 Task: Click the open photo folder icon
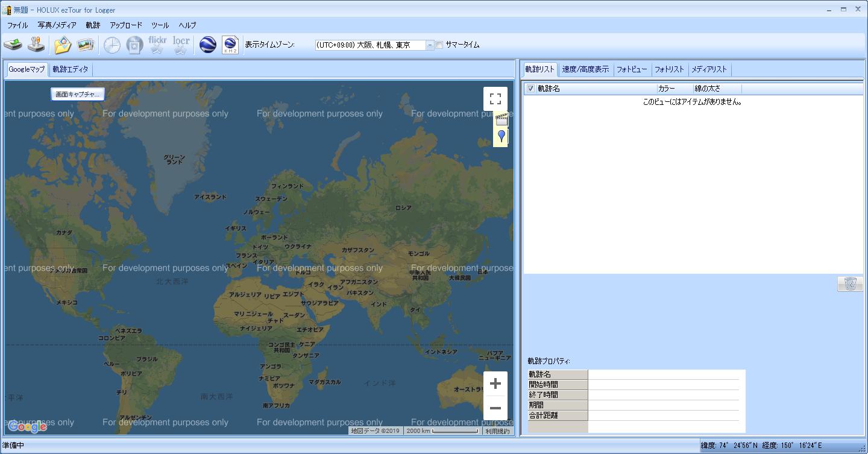coord(63,45)
